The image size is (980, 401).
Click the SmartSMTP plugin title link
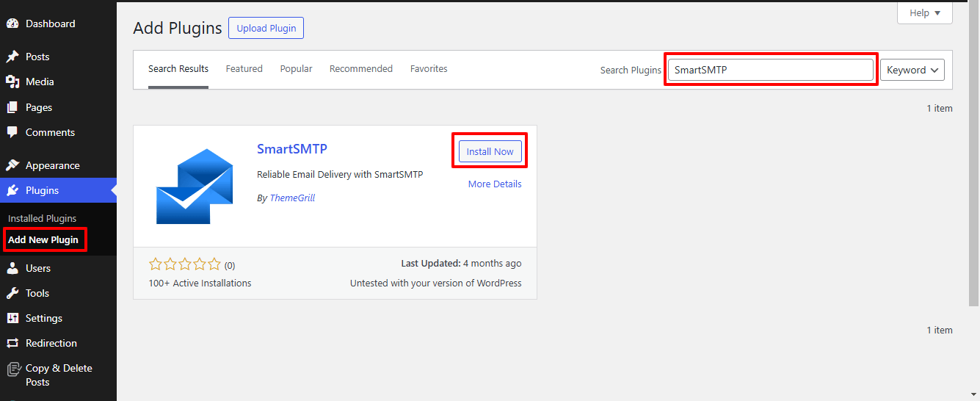coord(292,148)
